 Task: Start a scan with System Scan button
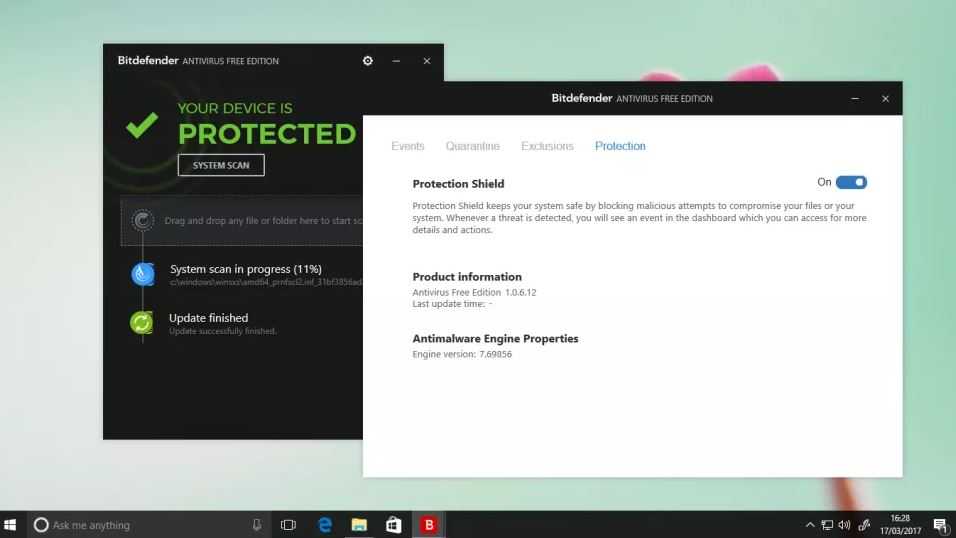coord(221,165)
